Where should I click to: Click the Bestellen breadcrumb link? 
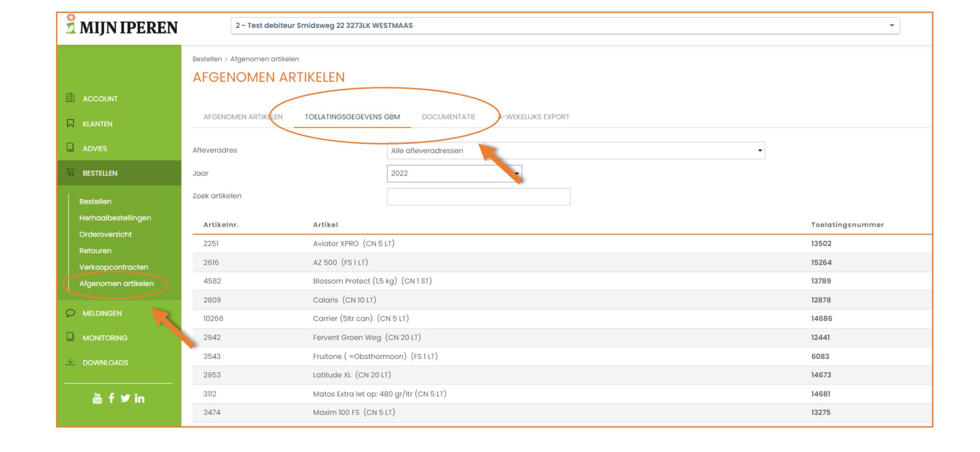pyautogui.click(x=207, y=59)
